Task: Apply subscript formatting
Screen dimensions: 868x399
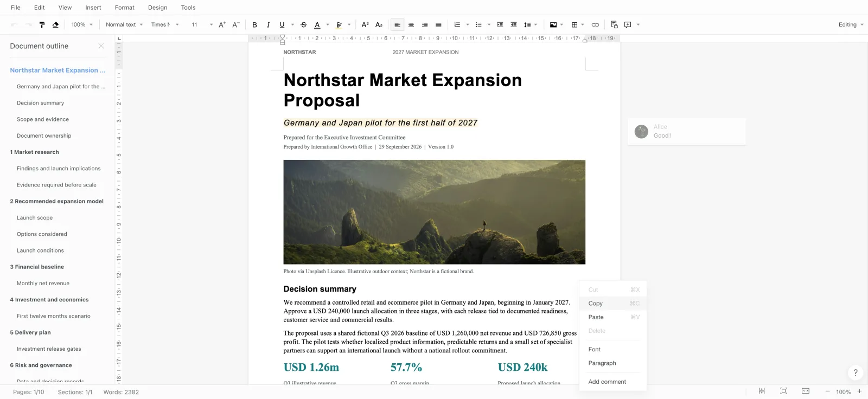Action: (379, 24)
